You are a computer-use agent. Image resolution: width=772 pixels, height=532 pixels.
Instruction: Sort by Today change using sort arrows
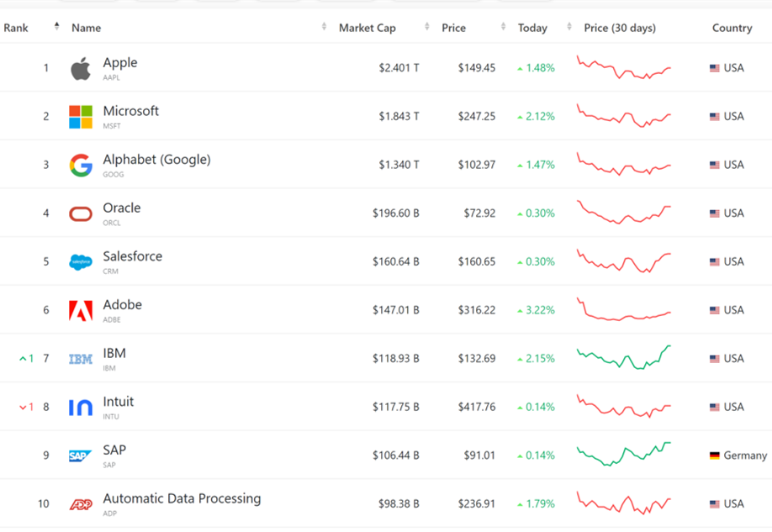[569, 26]
